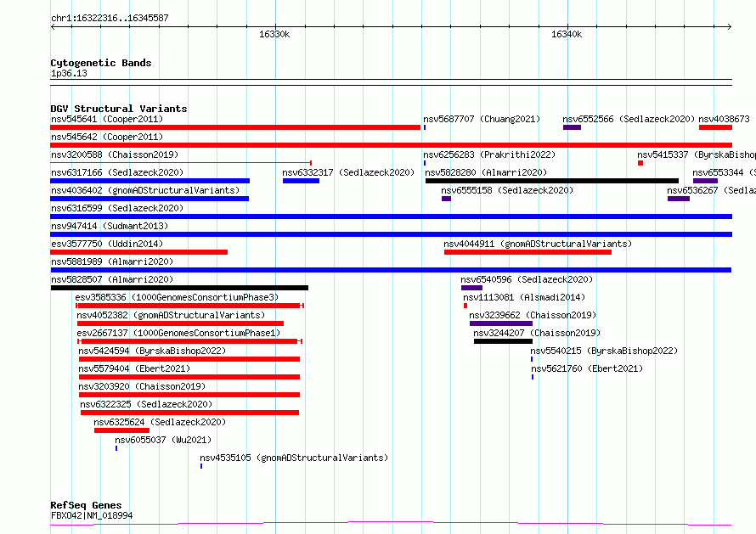The width and height of the screenshot is (756, 534).
Task: Open nsv5687707 (Chuang2021) label
Action: [x=482, y=119]
